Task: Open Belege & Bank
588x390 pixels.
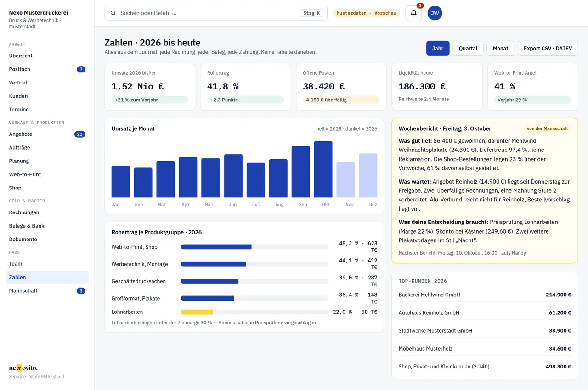Action: [x=47, y=226]
